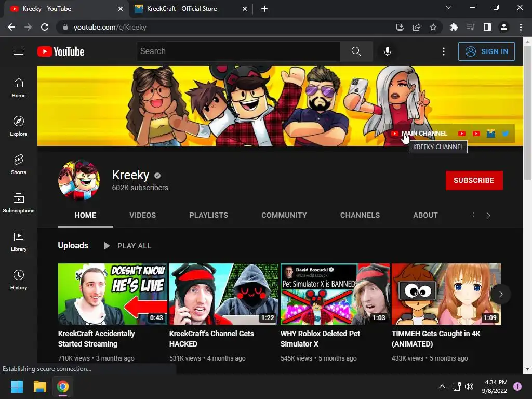Click the MAIN CHANNEL banner link
This screenshot has height=399, width=532.
pyautogui.click(x=419, y=134)
